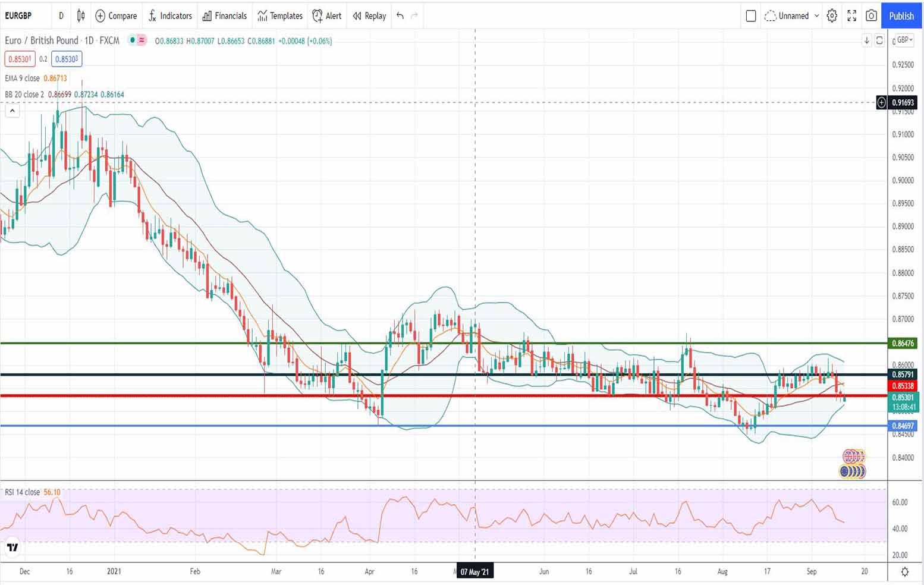Open the chart layout selector square
924x585 pixels.
click(750, 16)
